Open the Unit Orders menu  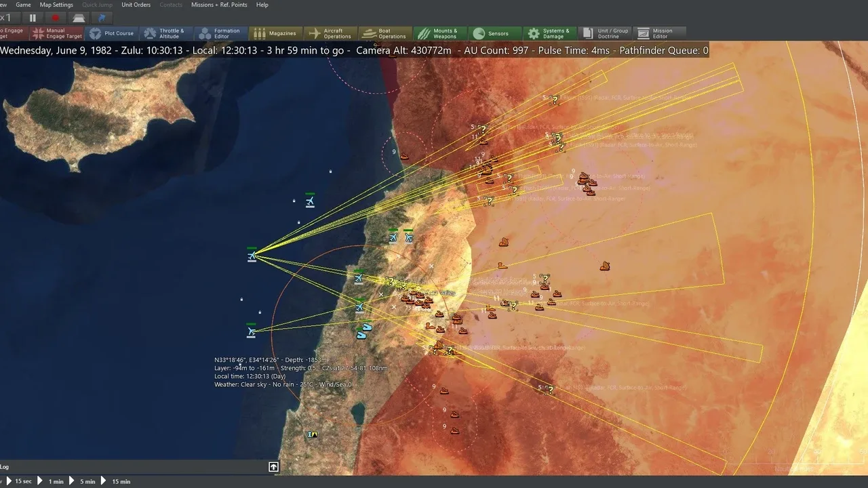tap(136, 5)
